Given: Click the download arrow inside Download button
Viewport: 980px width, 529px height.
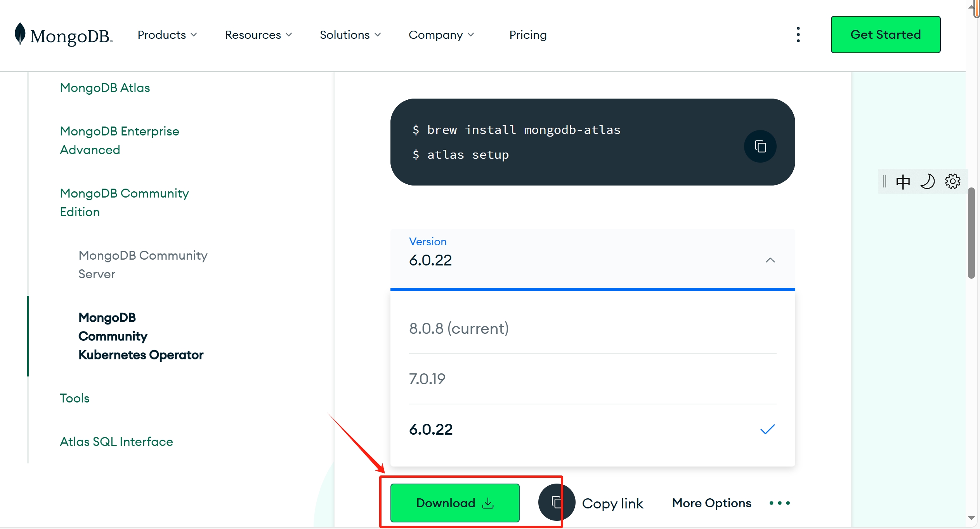Looking at the screenshot, I should pos(488,503).
